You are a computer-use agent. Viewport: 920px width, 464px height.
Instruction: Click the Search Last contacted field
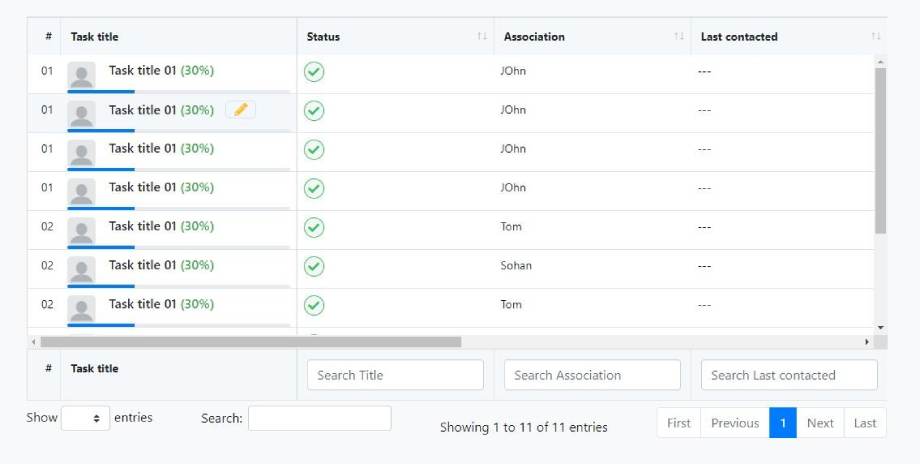point(789,375)
